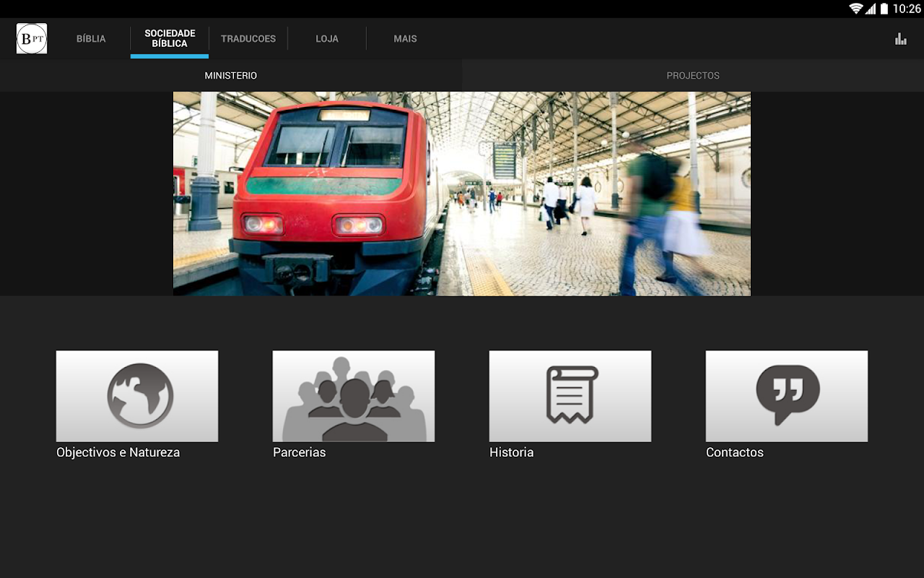Viewport: 924px width, 578px height.
Task: Select the MINISTERIO sub-tab
Action: pyautogui.click(x=231, y=75)
